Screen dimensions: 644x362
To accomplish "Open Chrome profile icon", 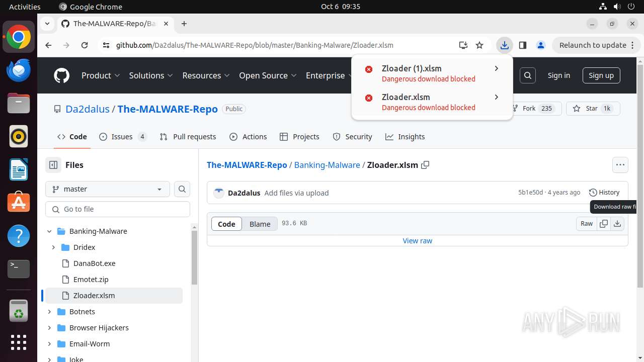I will pos(541,45).
